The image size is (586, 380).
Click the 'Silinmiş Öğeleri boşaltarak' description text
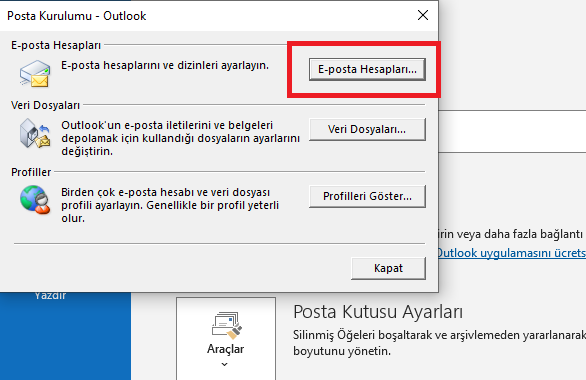(x=439, y=343)
